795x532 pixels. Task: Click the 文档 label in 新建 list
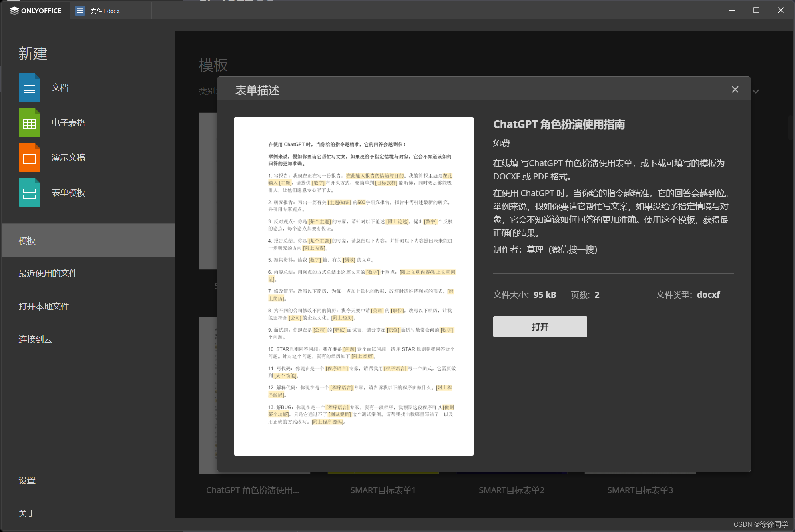tap(60, 88)
